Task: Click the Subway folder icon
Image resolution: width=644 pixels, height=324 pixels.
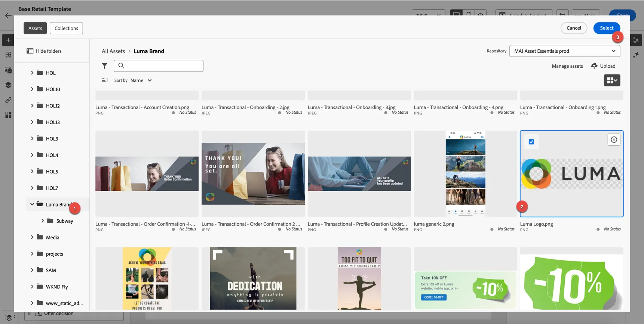Action: (x=50, y=221)
